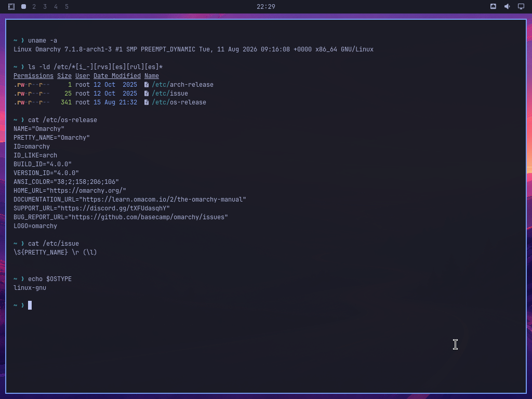Viewport: 532px width, 399px height.
Task: Click the \S{PRETTY_NAME} \r (\l) output
Action: 55,252
